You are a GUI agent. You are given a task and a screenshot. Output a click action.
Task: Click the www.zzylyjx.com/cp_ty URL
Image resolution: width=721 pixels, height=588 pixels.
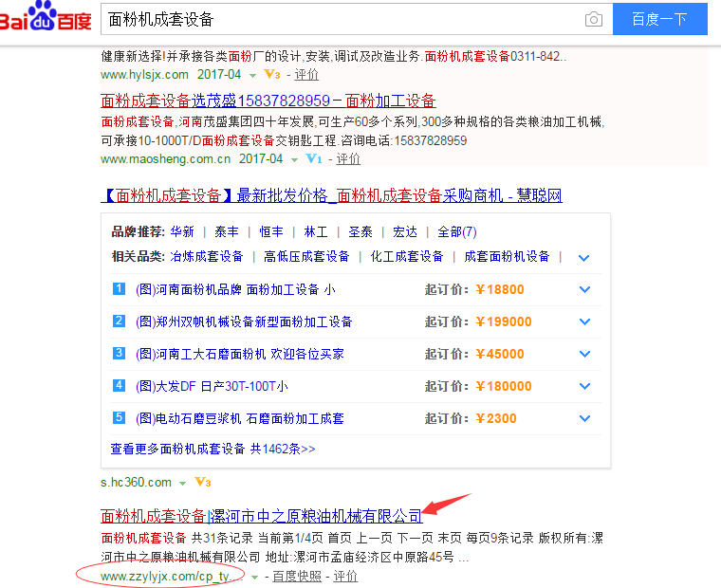pyautogui.click(x=172, y=576)
